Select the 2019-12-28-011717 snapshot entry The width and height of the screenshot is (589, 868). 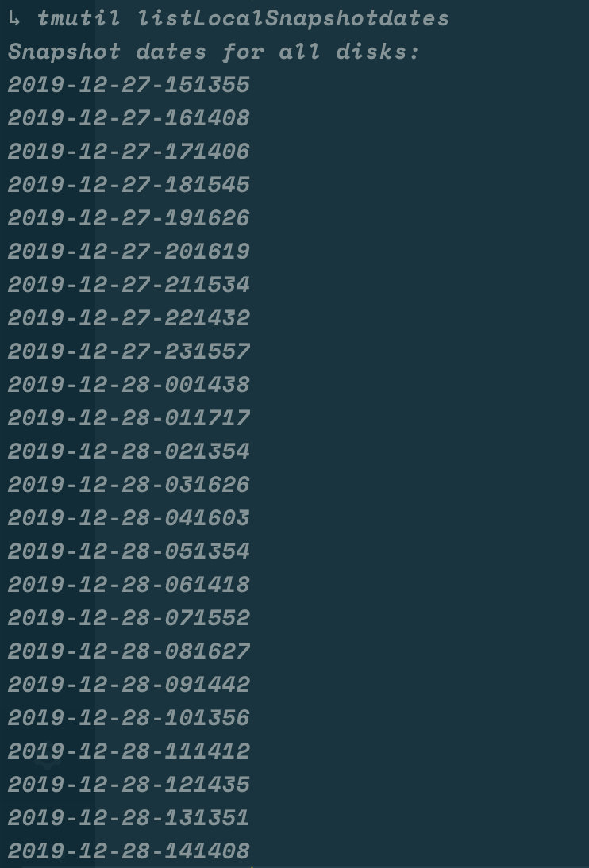tap(129, 417)
